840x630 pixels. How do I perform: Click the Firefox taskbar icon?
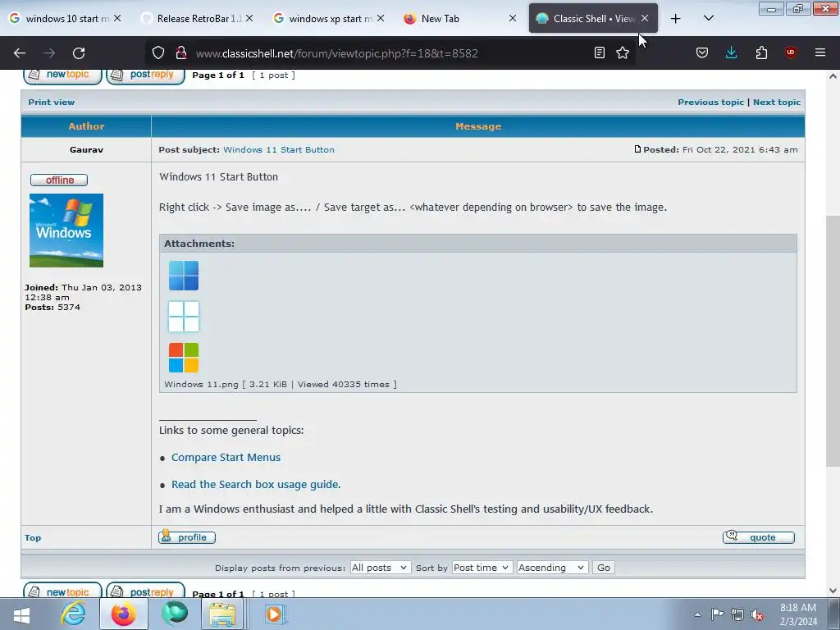124,614
